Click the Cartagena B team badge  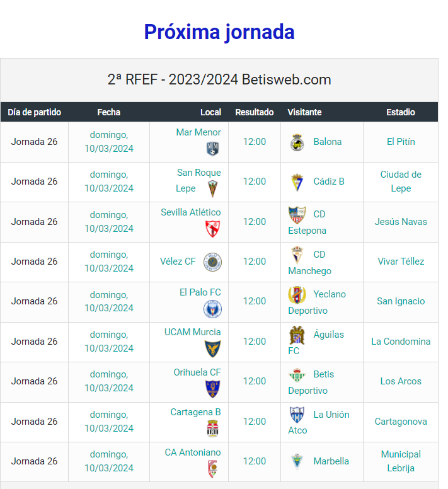(212, 429)
